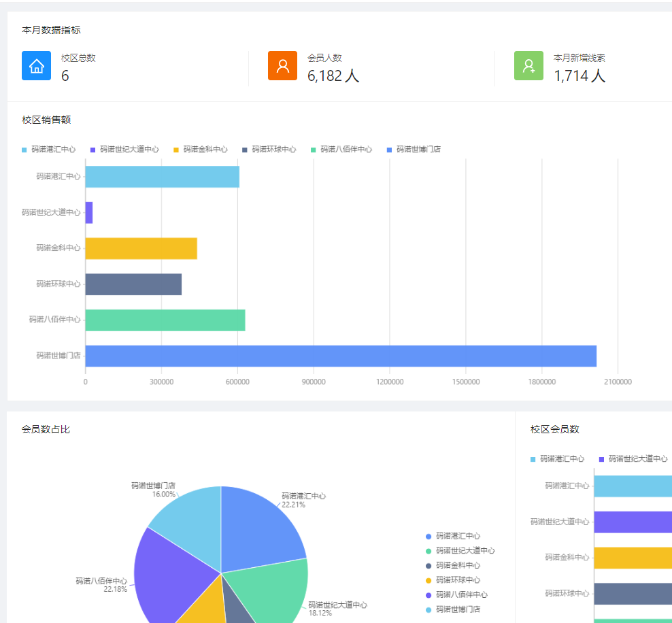Click the 2100000 x-axis tick label
Screen dimensions: 672x623
(x=618, y=382)
